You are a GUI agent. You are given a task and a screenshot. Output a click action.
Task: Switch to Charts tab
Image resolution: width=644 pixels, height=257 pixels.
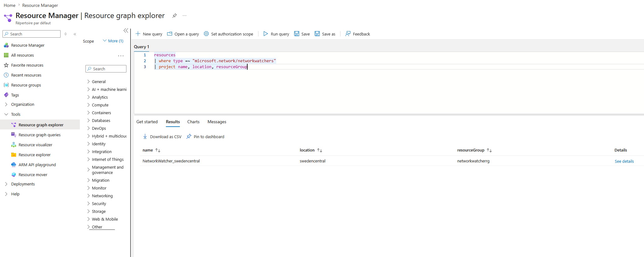(x=193, y=122)
